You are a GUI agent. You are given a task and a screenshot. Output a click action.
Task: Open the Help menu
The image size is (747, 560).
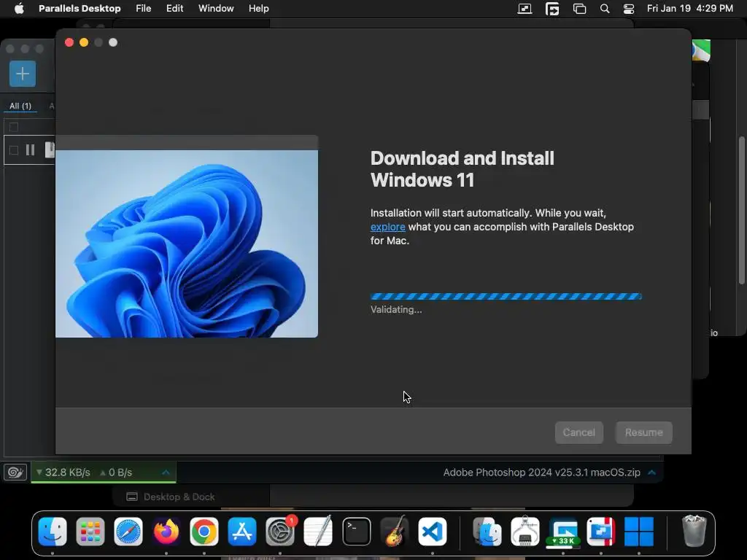tap(259, 9)
